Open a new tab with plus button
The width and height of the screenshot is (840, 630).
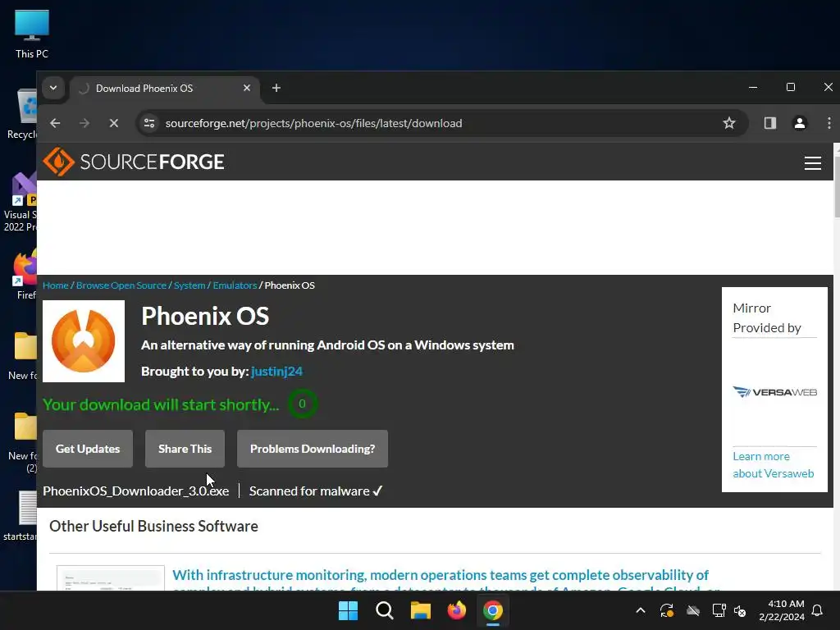(x=276, y=88)
